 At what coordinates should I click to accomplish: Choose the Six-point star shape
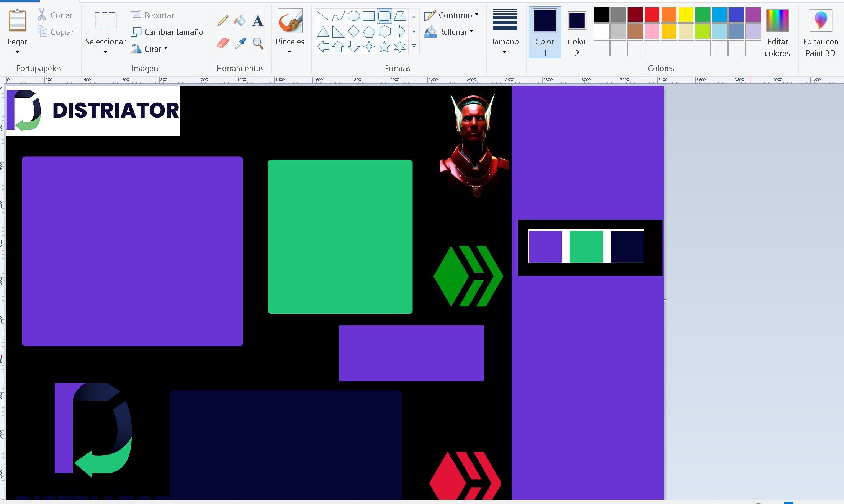coord(399,47)
